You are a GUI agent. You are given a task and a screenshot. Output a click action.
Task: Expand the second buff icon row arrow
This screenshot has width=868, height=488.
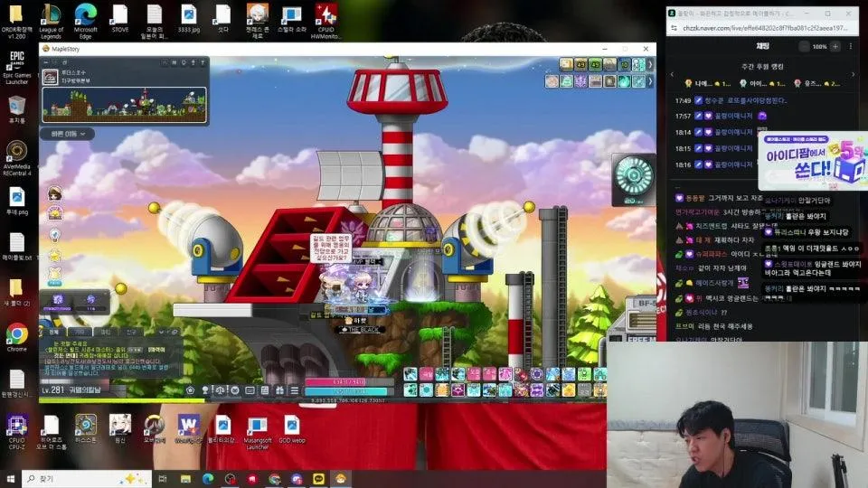tap(651, 82)
